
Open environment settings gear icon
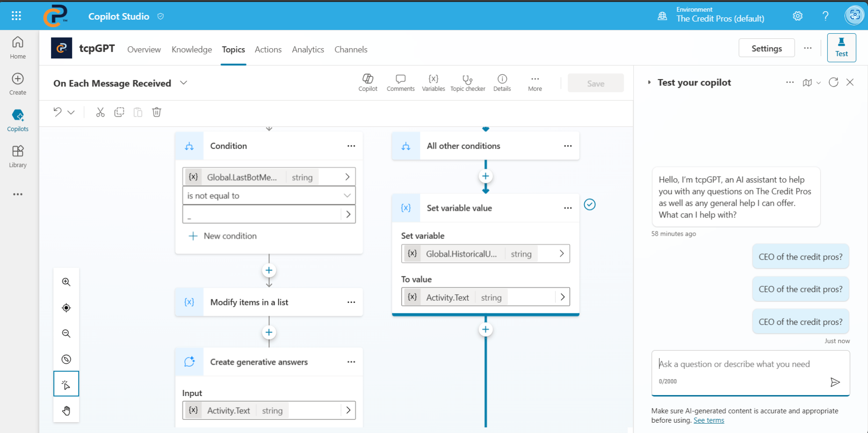coord(798,16)
